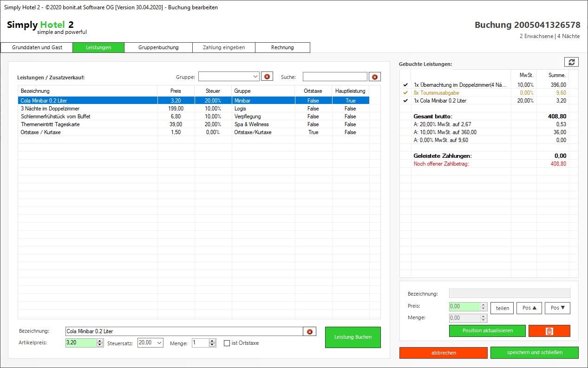
Task: Move position down with Pos ▼
Action: coord(557,308)
